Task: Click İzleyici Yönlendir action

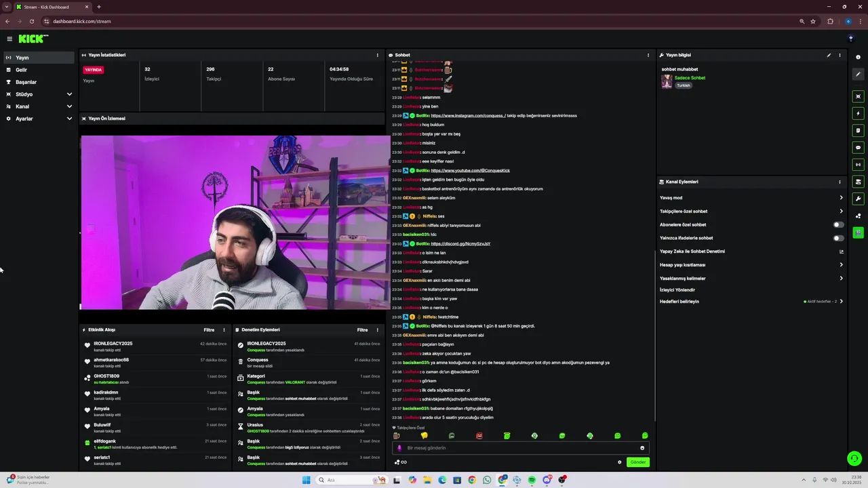Action: tap(677, 290)
